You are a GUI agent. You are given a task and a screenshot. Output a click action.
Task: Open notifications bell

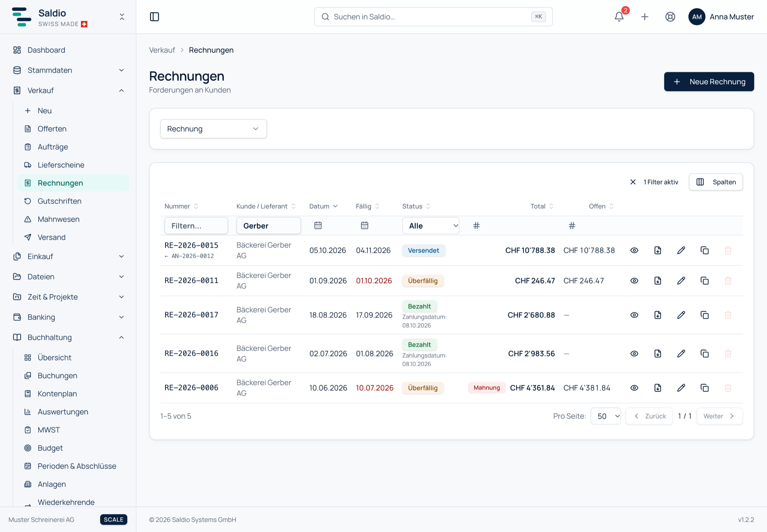tap(619, 17)
